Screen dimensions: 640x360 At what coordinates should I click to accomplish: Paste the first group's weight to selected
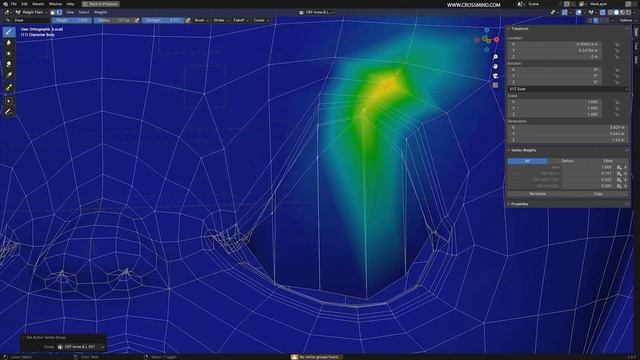coord(619,167)
